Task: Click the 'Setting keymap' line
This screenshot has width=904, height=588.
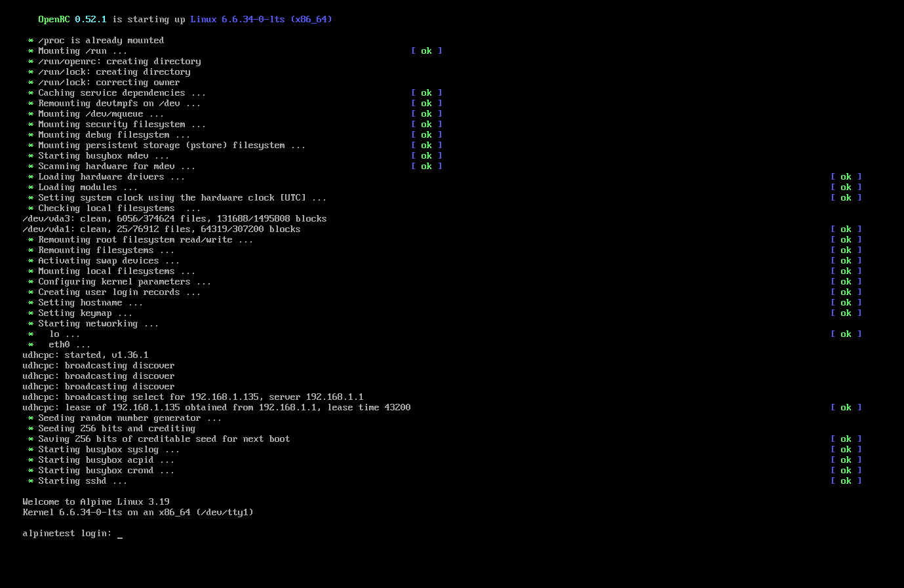Action: 80,313
